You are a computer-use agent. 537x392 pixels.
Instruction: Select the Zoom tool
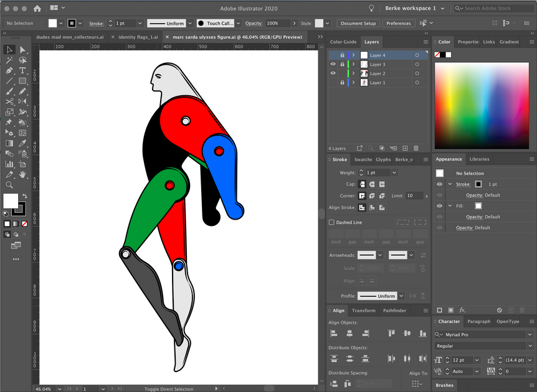point(9,185)
